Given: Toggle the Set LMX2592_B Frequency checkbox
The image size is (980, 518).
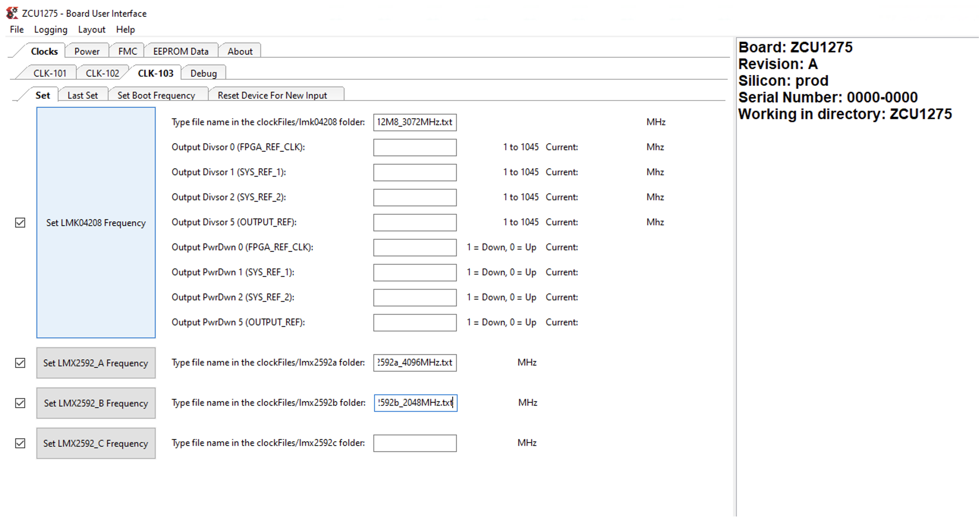Looking at the screenshot, I should click(20, 403).
